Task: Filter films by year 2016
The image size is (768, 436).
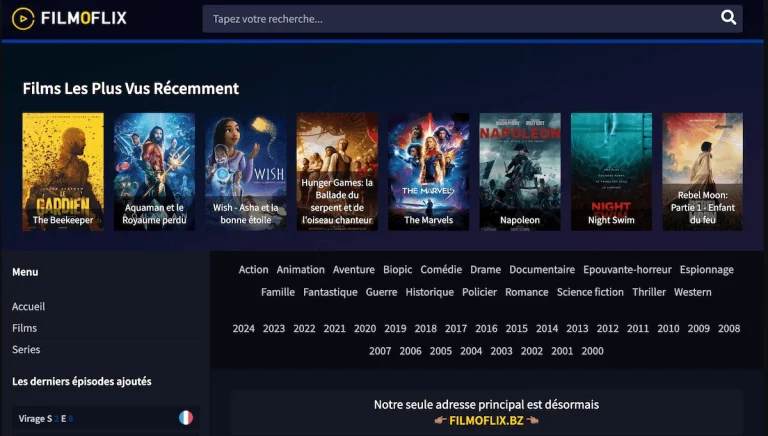Action: (486, 329)
